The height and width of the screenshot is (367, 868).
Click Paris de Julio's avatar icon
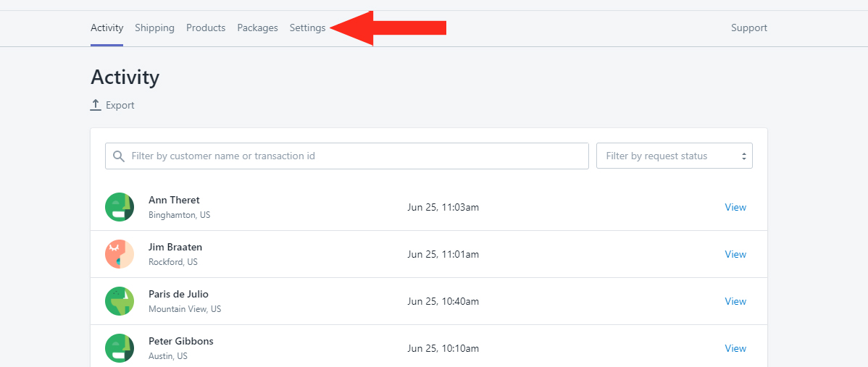coord(120,301)
